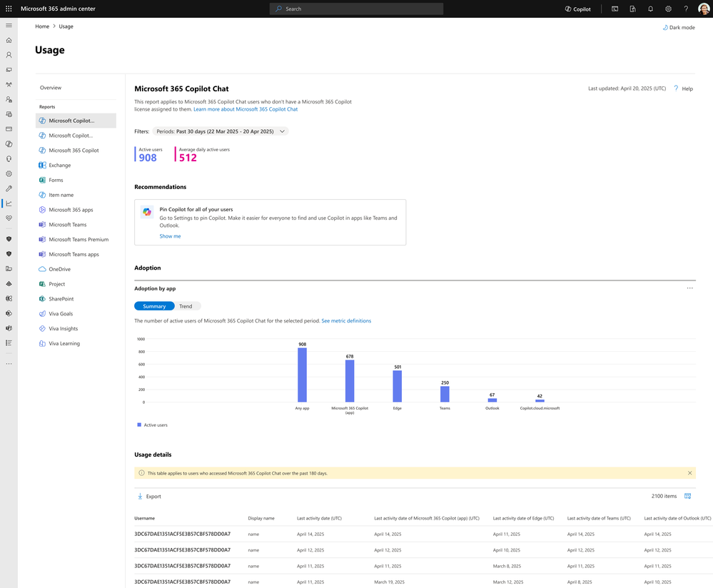Sort by the Username column header
Screen dimensions: 713x588
[145, 518]
